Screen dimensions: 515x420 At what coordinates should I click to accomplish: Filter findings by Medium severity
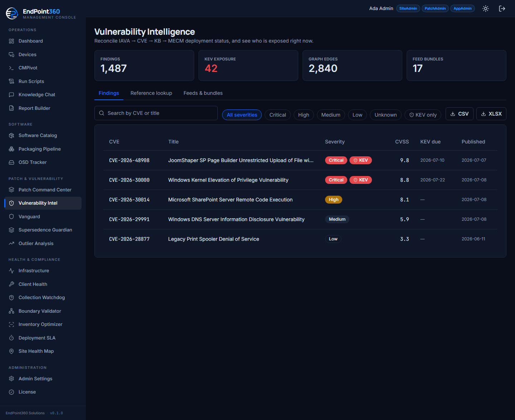[331, 115]
